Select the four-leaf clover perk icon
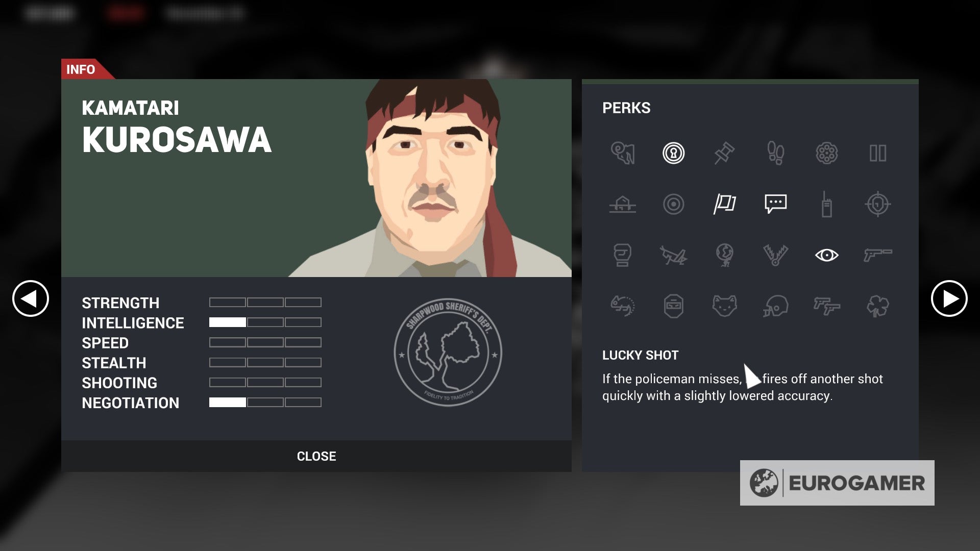The image size is (980, 551). click(878, 306)
